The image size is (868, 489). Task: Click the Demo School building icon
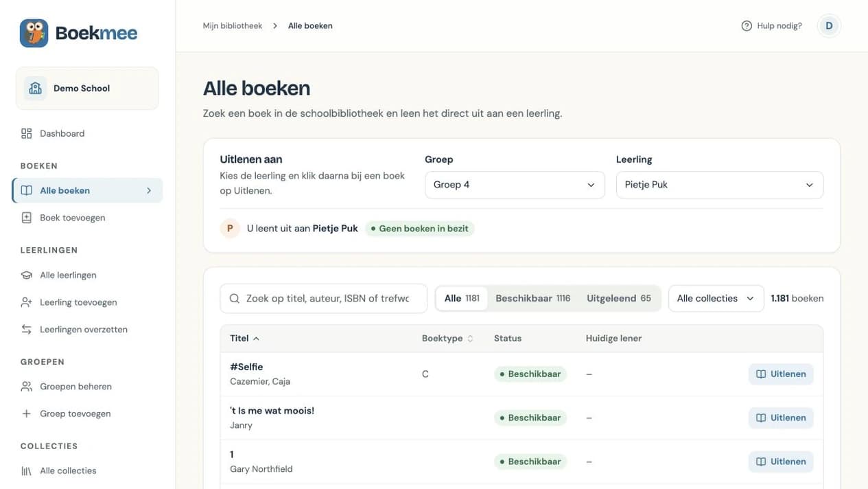[35, 88]
